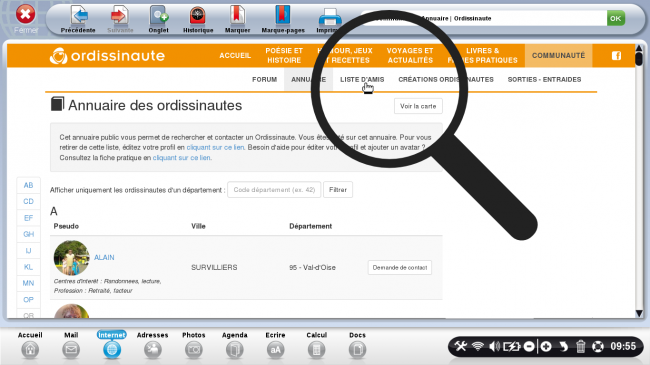
Task: Open a new tab with Onglet icon
Action: pyautogui.click(x=158, y=15)
